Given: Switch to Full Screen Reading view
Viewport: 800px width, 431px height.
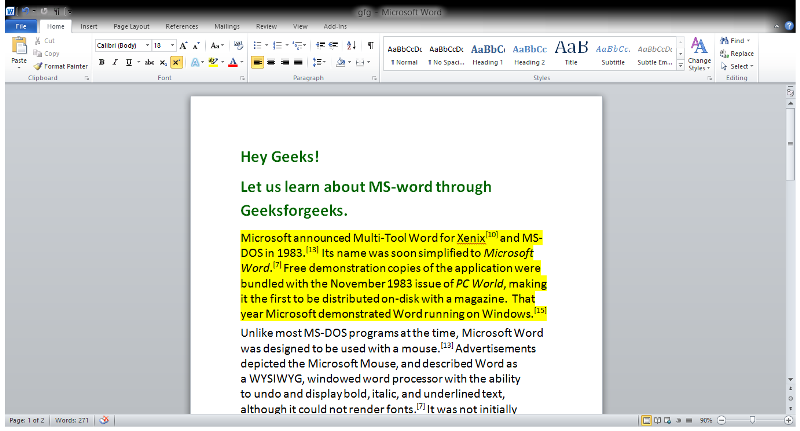Looking at the screenshot, I should pyautogui.click(x=657, y=420).
